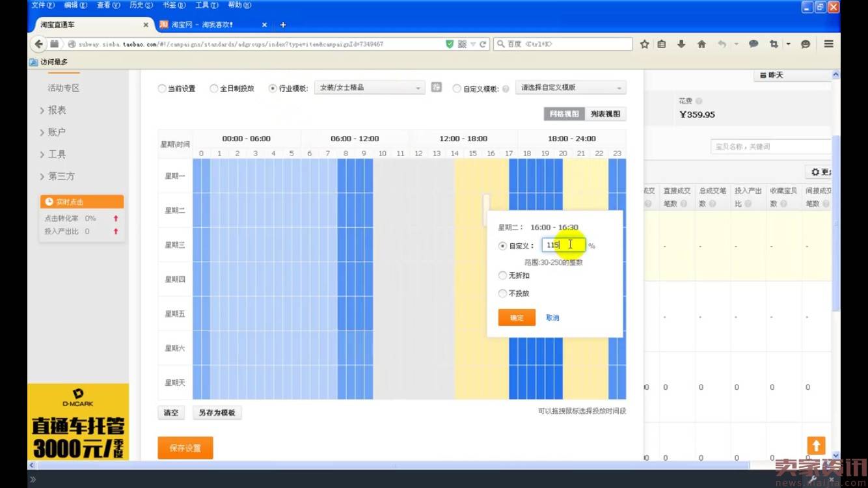The image size is (868, 488).
Task: Click the browser back arrow button
Action: (38, 44)
